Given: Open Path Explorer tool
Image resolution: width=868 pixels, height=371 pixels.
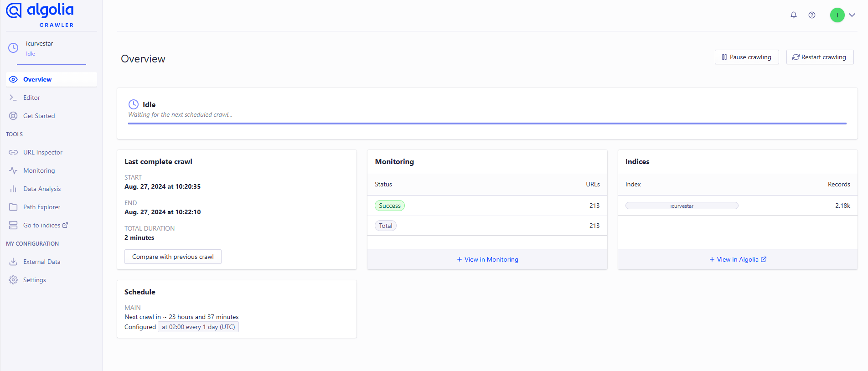Looking at the screenshot, I should (x=41, y=207).
